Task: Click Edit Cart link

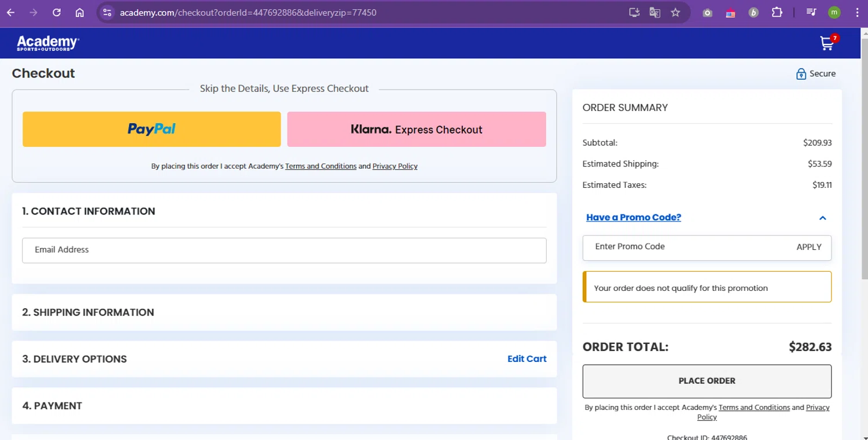Action: coord(527,358)
